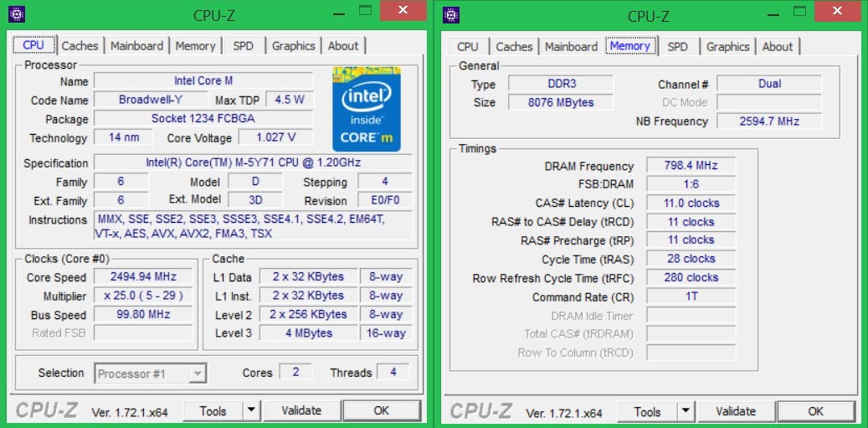Click CAS# Latency value 11.0 clocks

point(691,204)
